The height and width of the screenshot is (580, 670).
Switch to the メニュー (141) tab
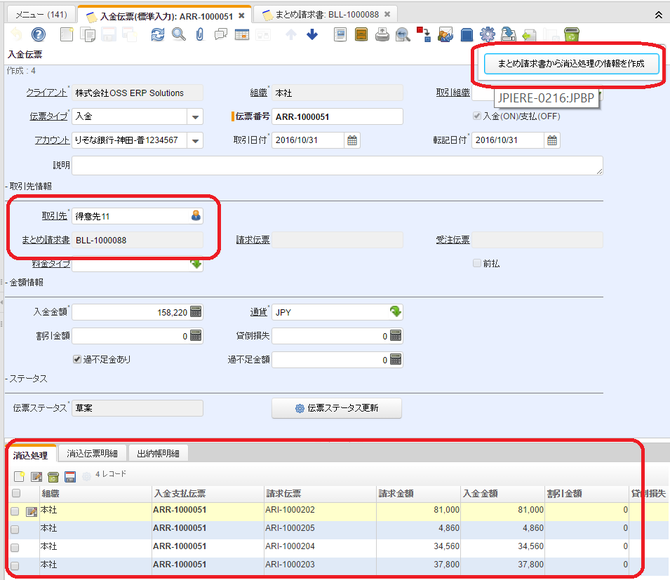point(41,15)
